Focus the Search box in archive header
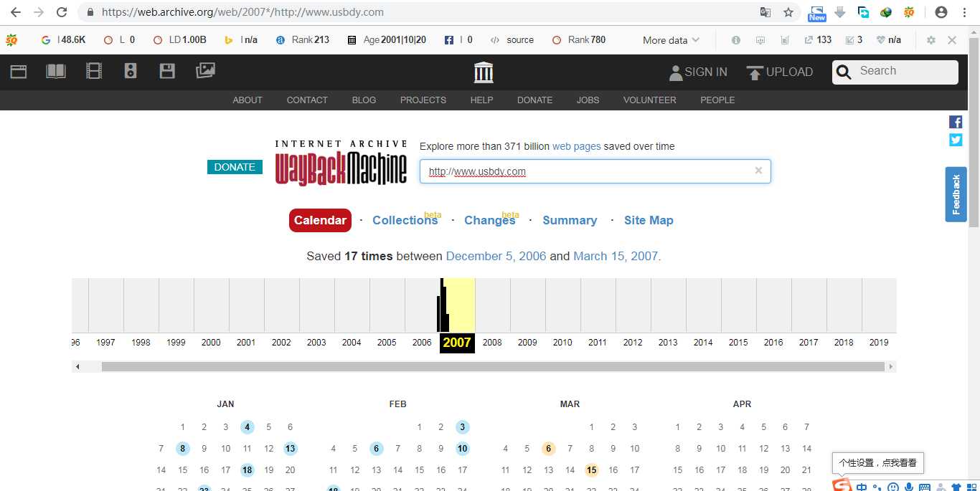The image size is (980, 491). tap(895, 72)
